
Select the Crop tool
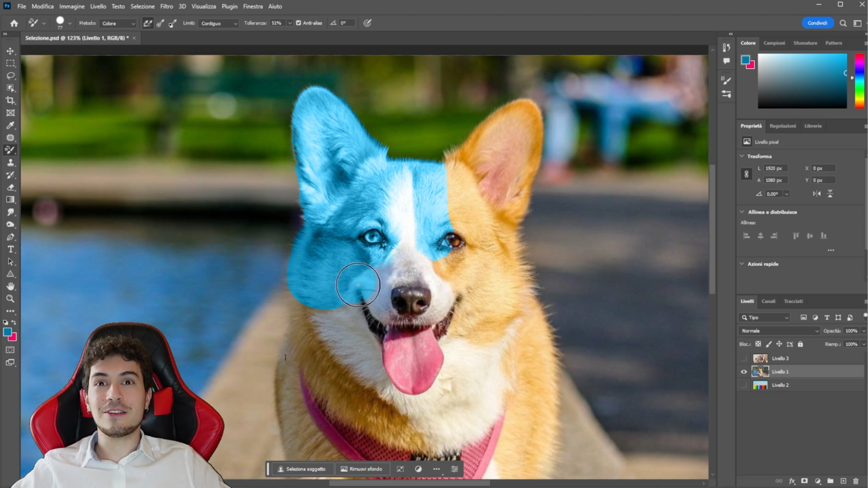(10, 100)
